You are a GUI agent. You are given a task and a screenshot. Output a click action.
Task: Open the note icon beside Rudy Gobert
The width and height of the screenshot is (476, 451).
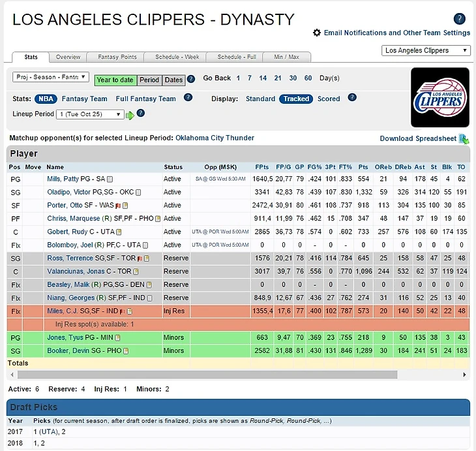pyautogui.click(x=119, y=232)
